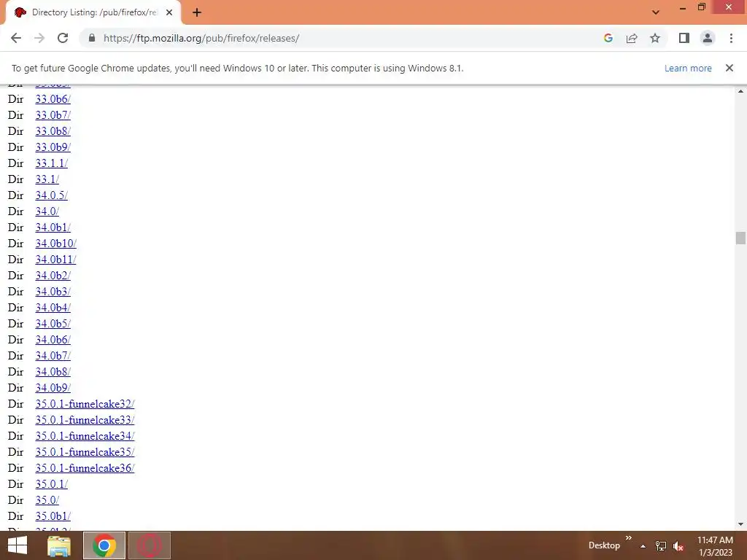Open the 35.0.1/ directory
747x560 pixels.
52,484
